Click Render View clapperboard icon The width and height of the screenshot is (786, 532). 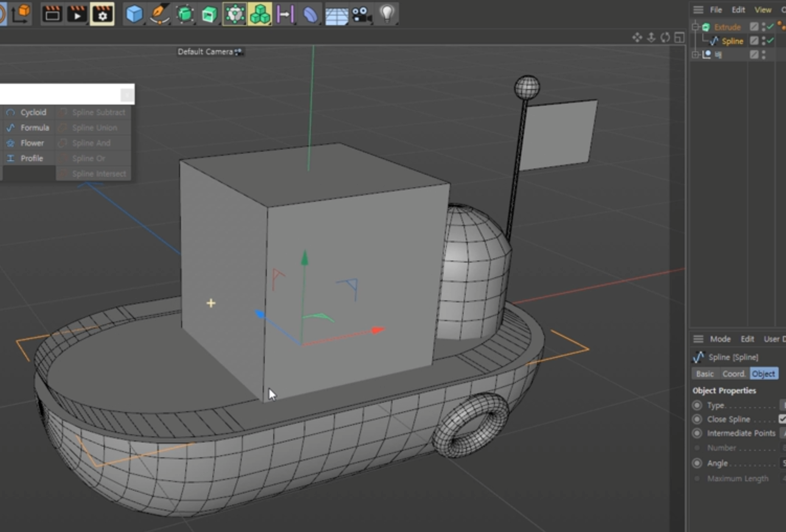tap(52, 14)
